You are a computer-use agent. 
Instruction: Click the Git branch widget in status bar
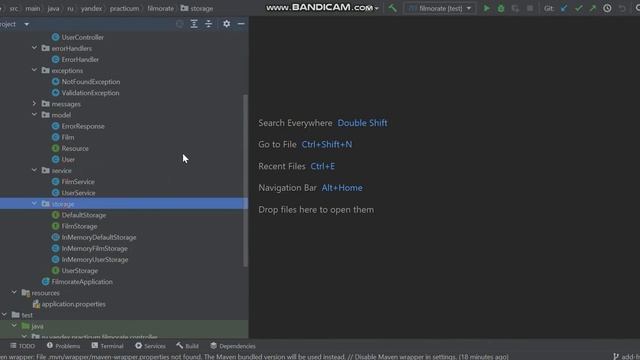pos(627,356)
